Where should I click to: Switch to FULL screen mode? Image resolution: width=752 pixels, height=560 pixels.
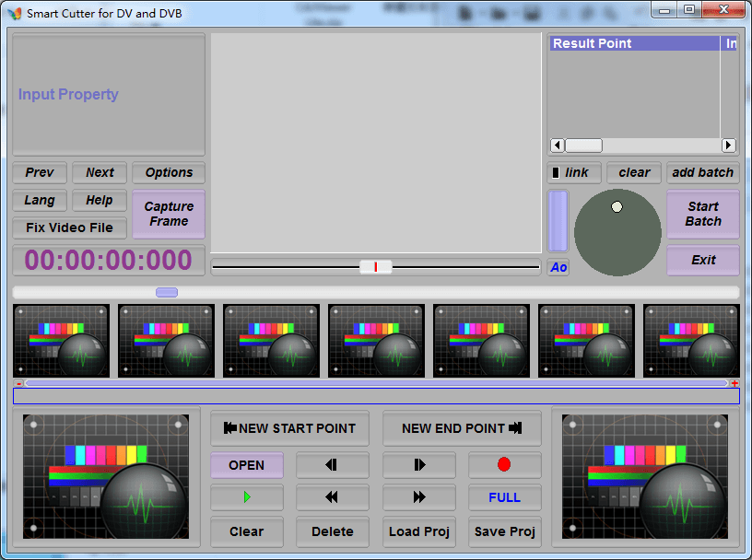tap(504, 497)
